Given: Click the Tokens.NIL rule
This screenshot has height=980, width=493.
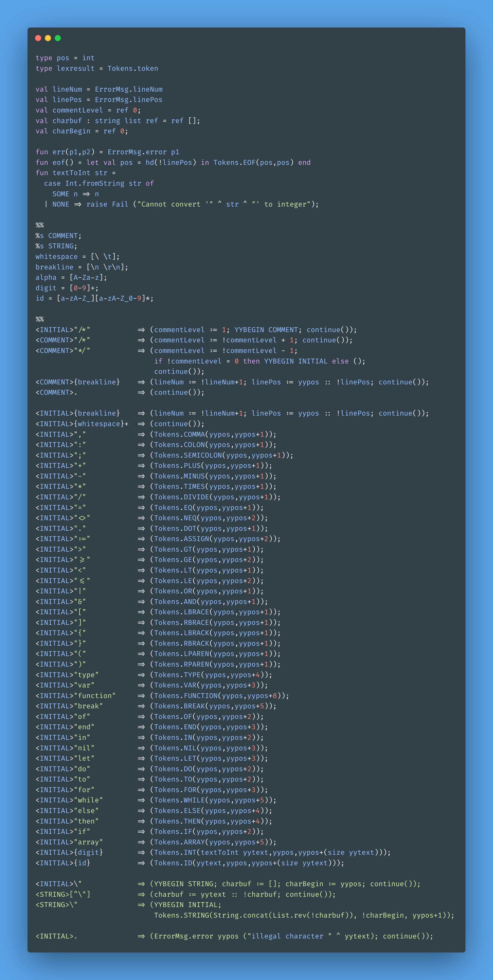Looking at the screenshot, I should point(152,748).
